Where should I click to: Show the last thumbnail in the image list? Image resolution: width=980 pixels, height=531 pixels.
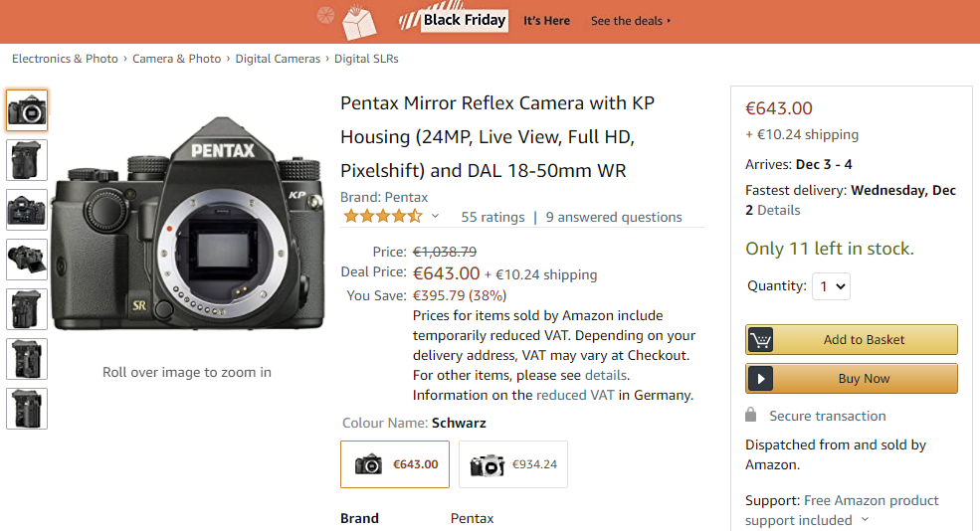pyautogui.click(x=27, y=409)
